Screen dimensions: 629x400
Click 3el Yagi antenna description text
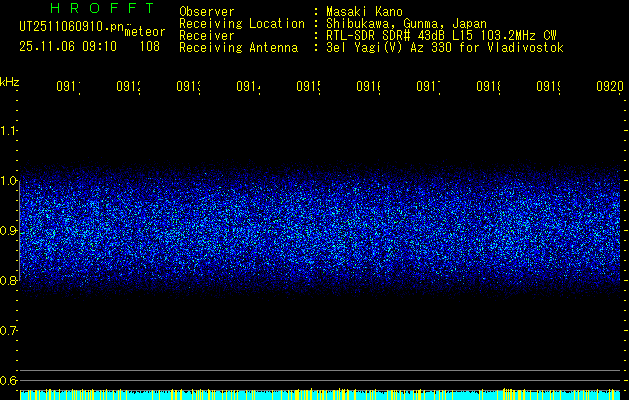[x=445, y=48]
